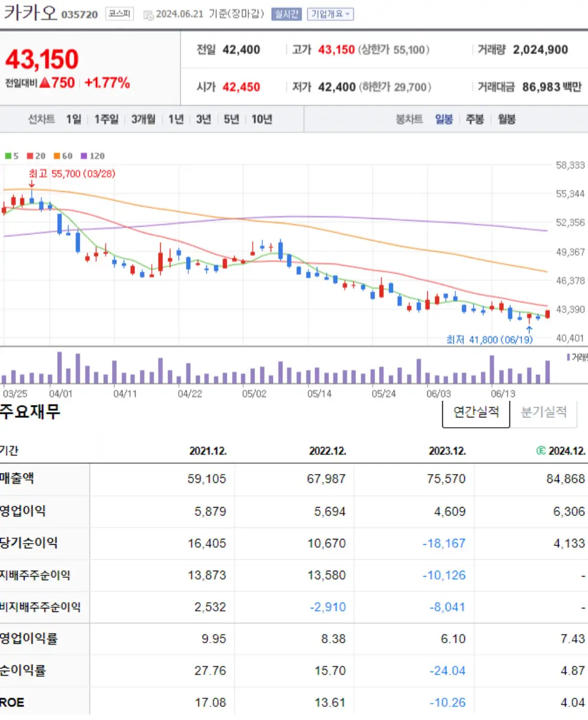Click the orange 60-day moving average swatch
The image size is (588, 720).
(56, 156)
